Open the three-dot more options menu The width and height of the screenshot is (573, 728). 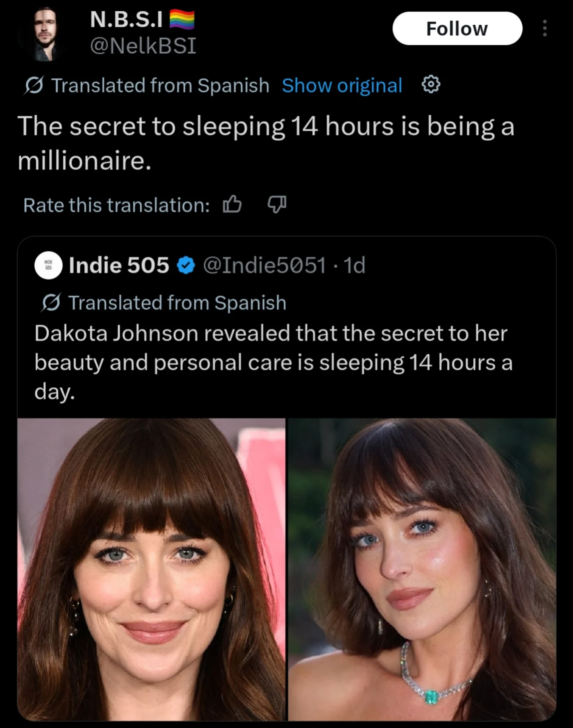tap(544, 28)
